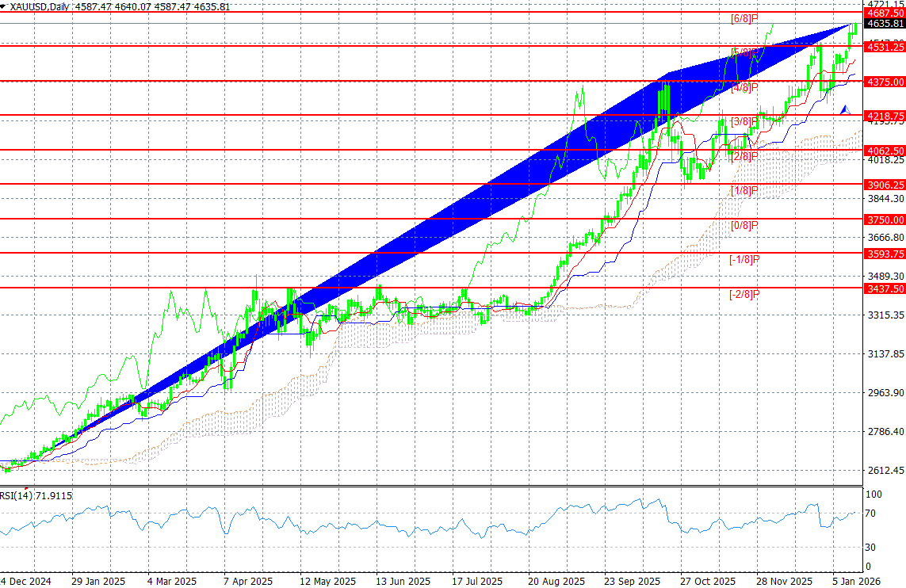Click the red 3593.75 price label

click(885, 254)
